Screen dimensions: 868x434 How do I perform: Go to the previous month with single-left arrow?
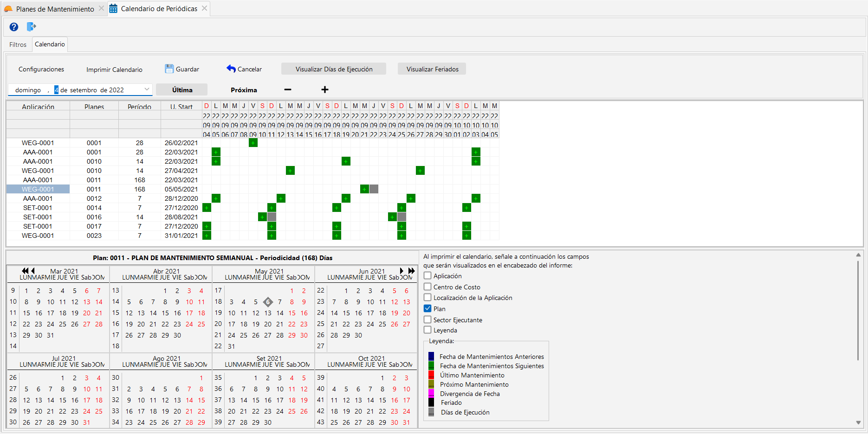(33, 271)
